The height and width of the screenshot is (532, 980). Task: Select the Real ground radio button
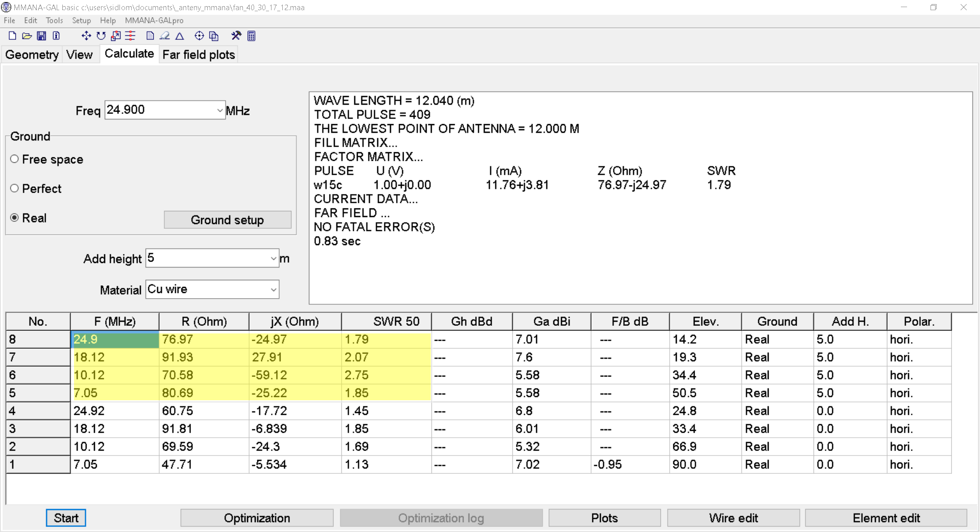pos(15,218)
